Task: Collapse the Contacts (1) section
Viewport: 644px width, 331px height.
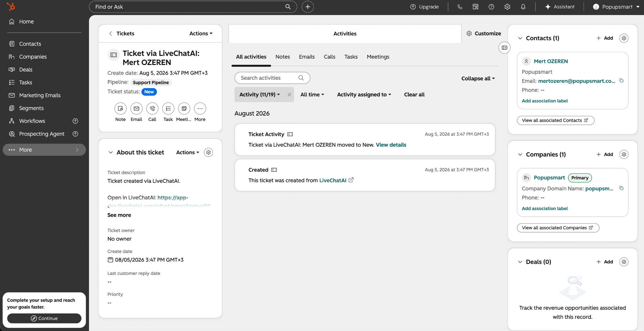Action: [x=520, y=38]
